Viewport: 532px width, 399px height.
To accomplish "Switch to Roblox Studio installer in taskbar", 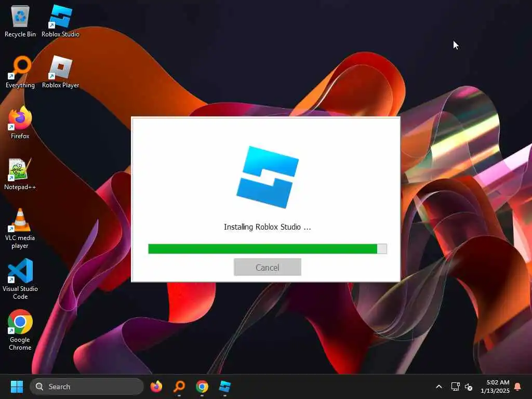I will pos(224,387).
